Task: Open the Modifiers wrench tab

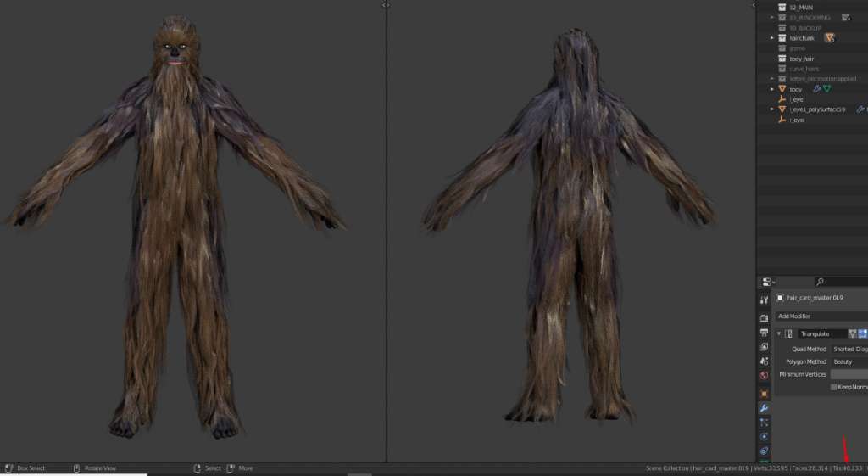Action: point(764,408)
